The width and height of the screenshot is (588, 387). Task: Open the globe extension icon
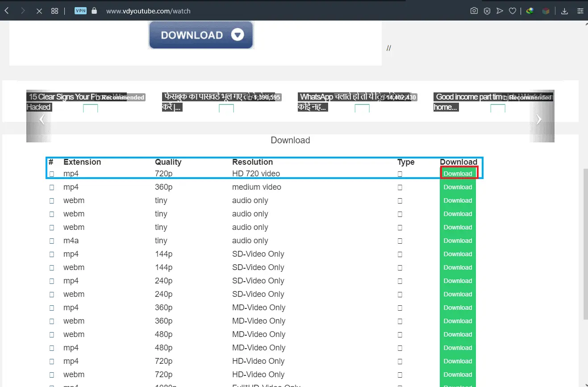530,11
